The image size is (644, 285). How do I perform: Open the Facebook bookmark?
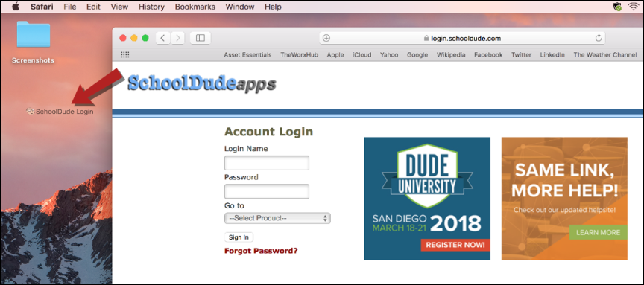(488, 54)
